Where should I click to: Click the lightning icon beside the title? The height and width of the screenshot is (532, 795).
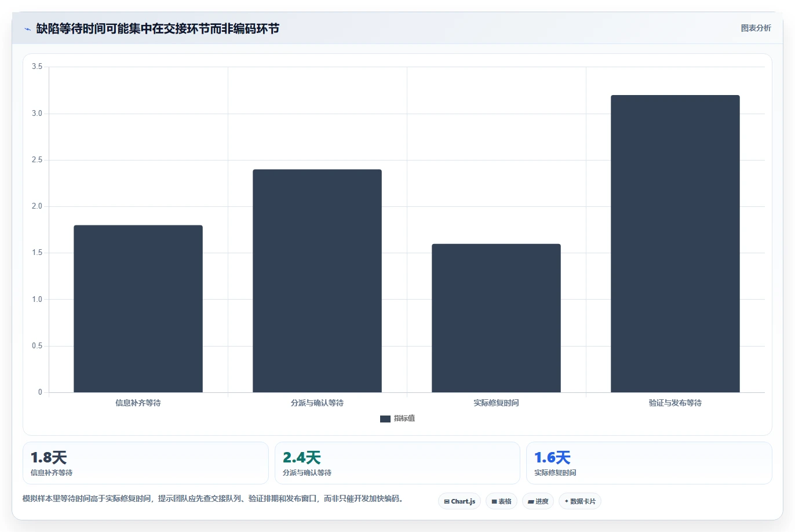click(27, 29)
